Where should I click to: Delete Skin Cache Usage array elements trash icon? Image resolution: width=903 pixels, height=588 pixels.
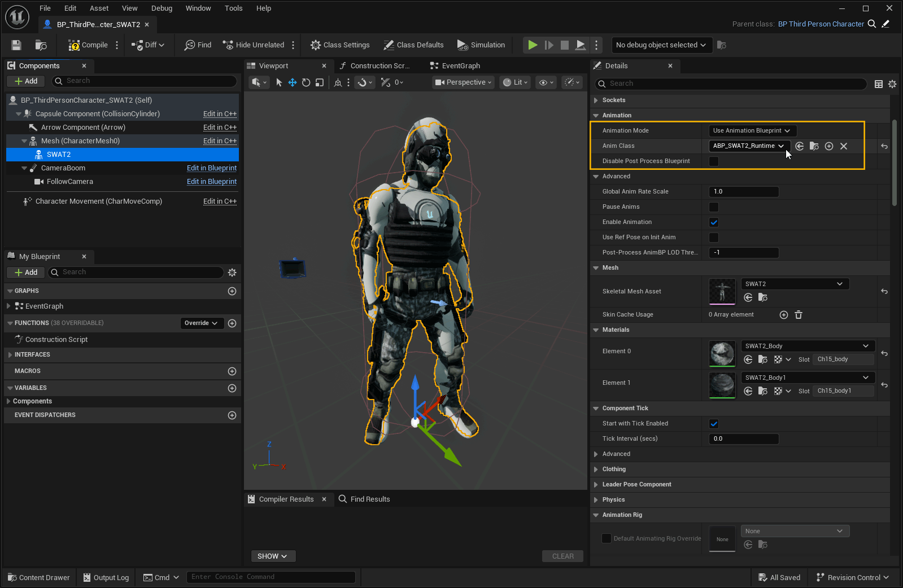click(x=799, y=315)
